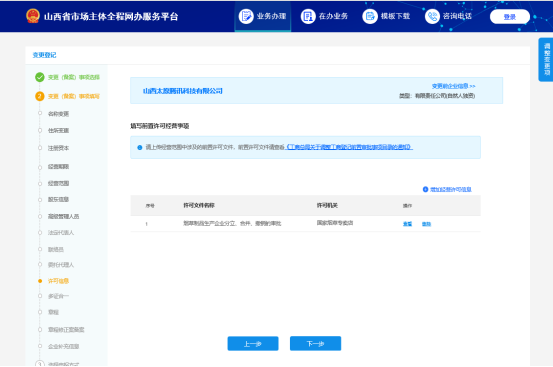The width and height of the screenshot is (553, 367).
Task: Click the 许可机关 column header
Action: tap(327, 205)
